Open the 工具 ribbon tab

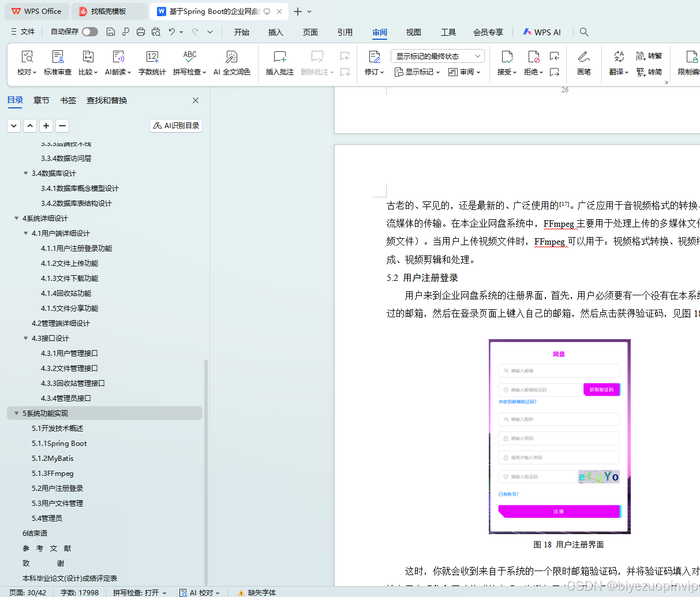pos(448,32)
